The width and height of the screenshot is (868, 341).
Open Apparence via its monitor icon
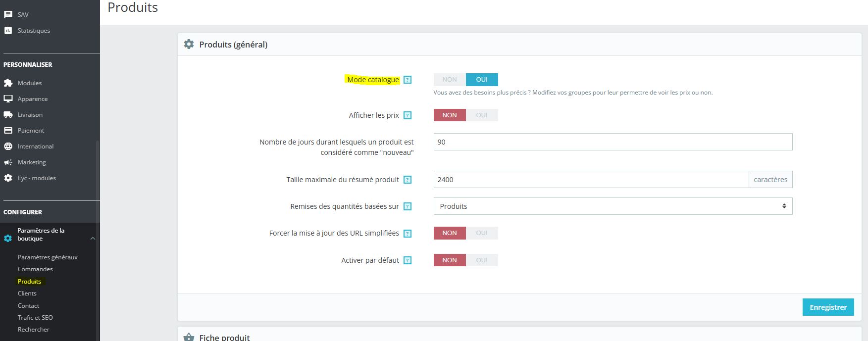[7, 98]
